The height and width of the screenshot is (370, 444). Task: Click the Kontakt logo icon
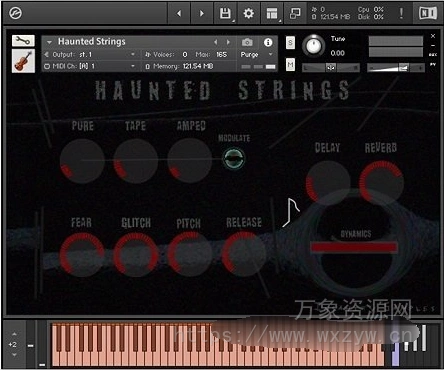15,13
